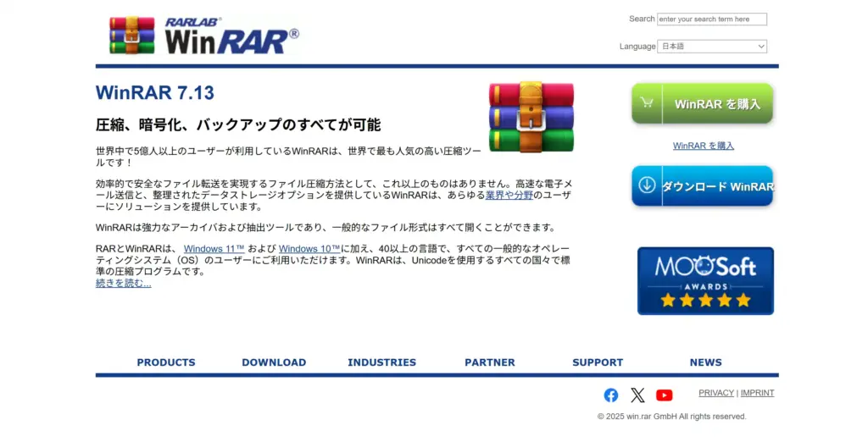
Task: Open the PARTNER menu item
Action: tap(490, 362)
